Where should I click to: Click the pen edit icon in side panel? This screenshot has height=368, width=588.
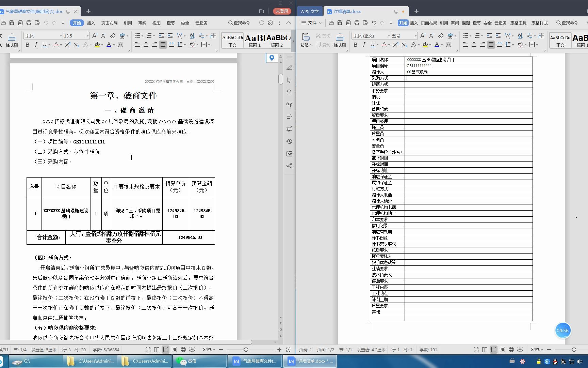[x=289, y=68]
